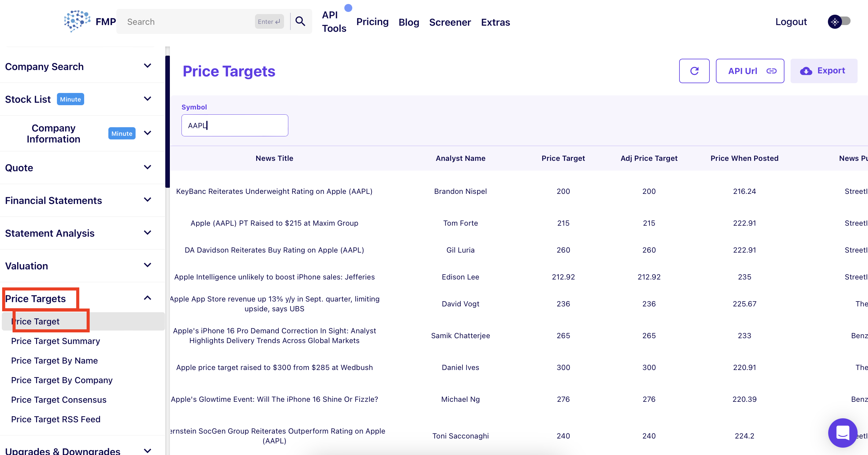The width and height of the screenshot is (868, 455).
Task: Open Price Target RSS Feed
Action: click(56, 419)
